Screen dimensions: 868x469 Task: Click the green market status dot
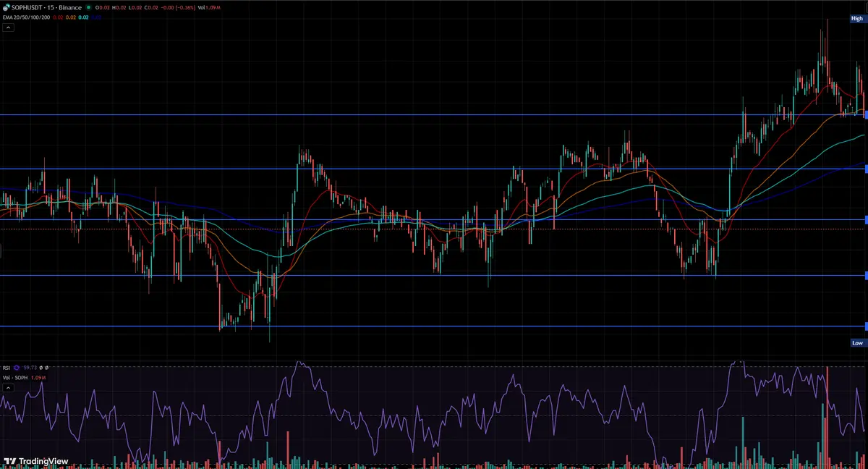(88, 7)
